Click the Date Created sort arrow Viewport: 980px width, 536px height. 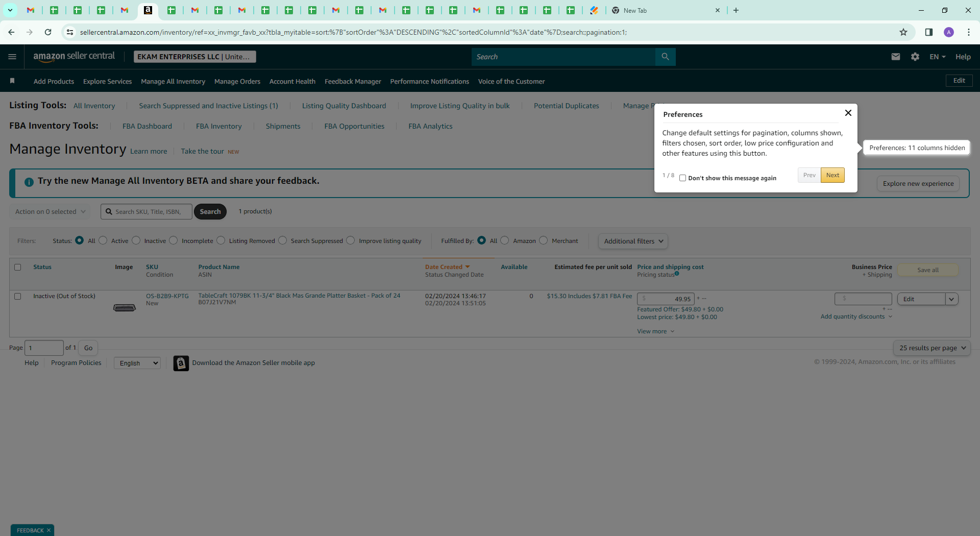pos(468,267)
